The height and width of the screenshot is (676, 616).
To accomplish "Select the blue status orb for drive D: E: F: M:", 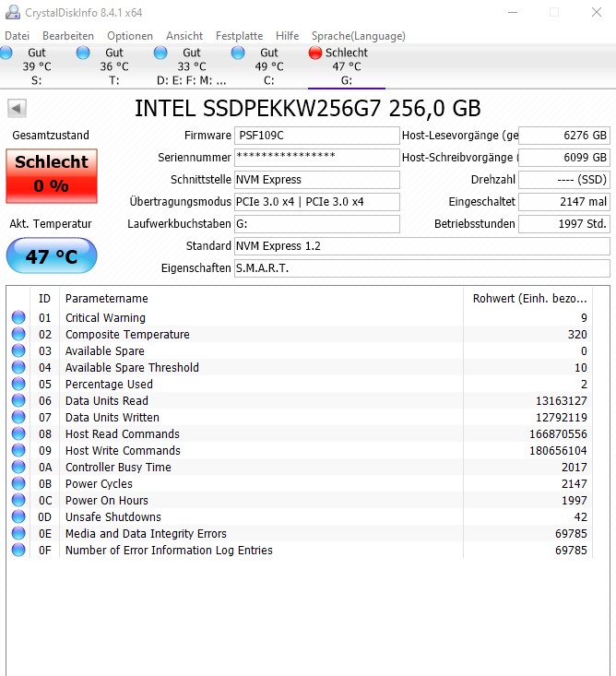I will [x=160, y=53].
